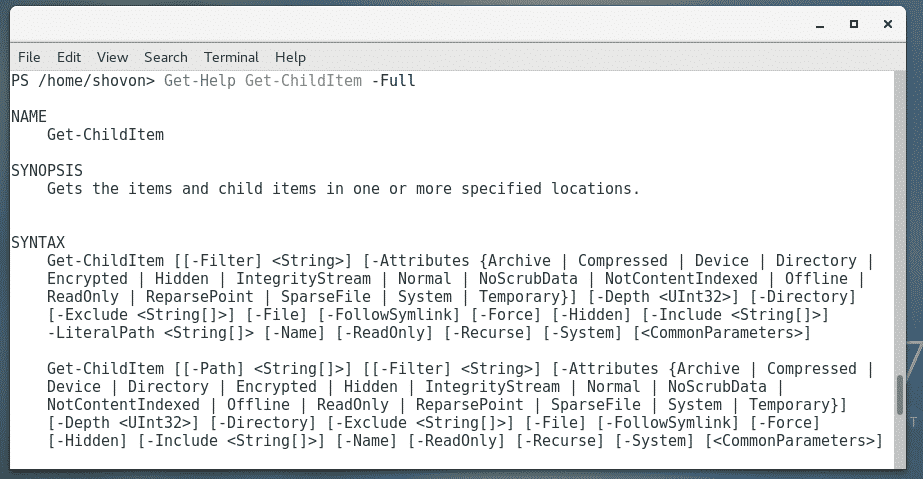Open the Terminal menu
Viewport: 923px width, 479px height.
[231, 57]
